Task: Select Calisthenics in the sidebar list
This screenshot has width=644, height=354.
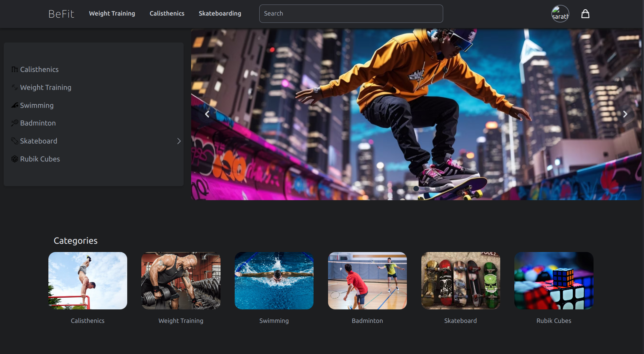Action: click(x=39, y=69)
